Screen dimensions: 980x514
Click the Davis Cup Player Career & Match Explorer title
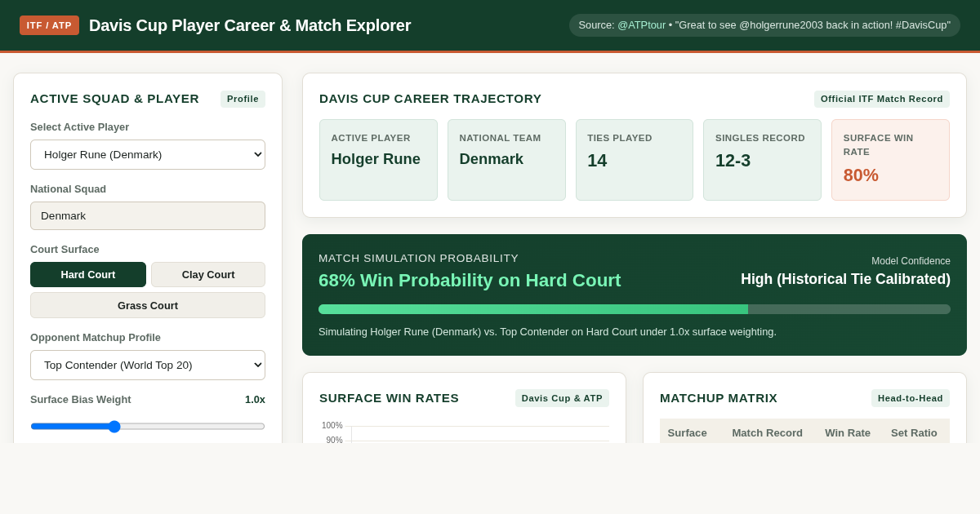[250, 25]
